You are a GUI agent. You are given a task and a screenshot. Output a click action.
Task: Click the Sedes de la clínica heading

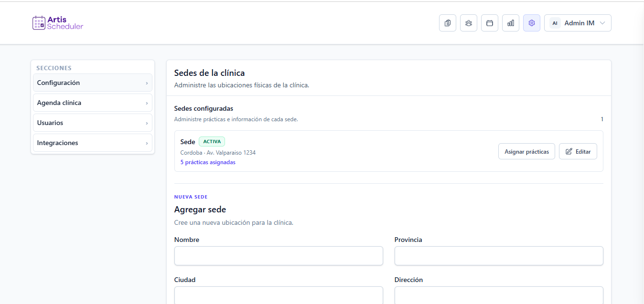(x=209, y=73)
